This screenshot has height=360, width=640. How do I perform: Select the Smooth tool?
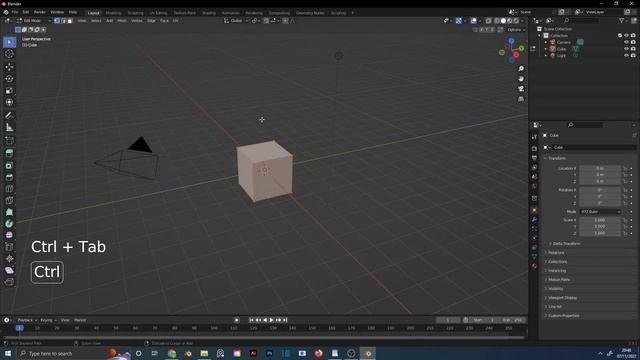tap(9, 236)
